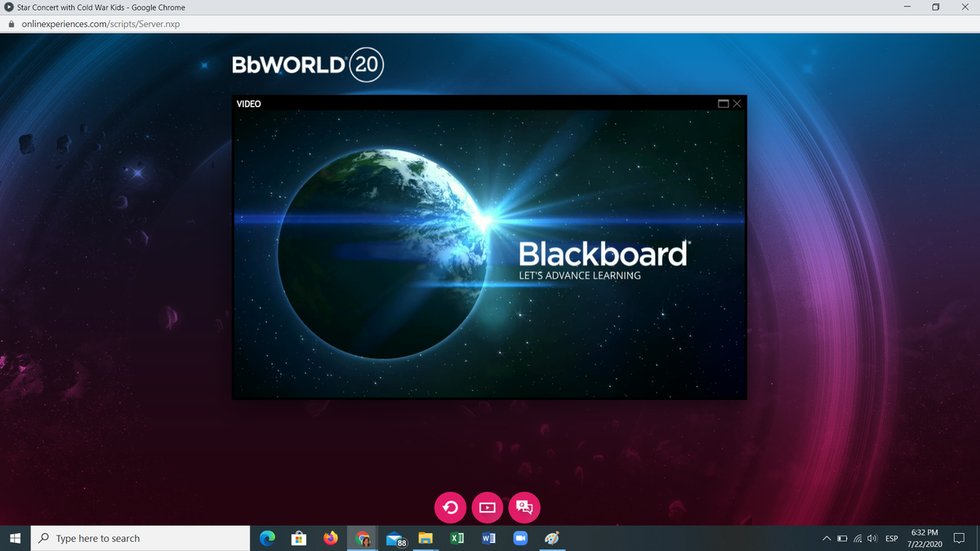Click the battery status tray icon
Image resolution: width=980 pixels, height=551 pixels.
coord(842,539)
